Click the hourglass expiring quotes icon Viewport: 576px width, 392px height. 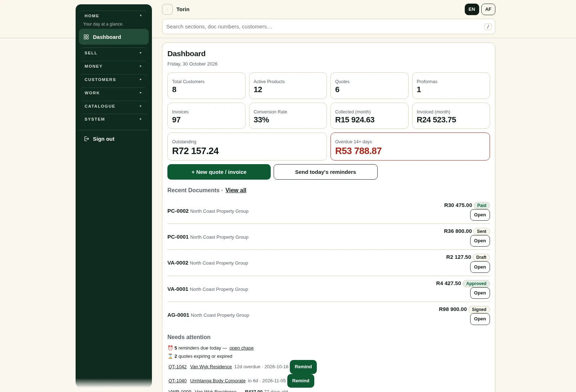coord(170,356)
